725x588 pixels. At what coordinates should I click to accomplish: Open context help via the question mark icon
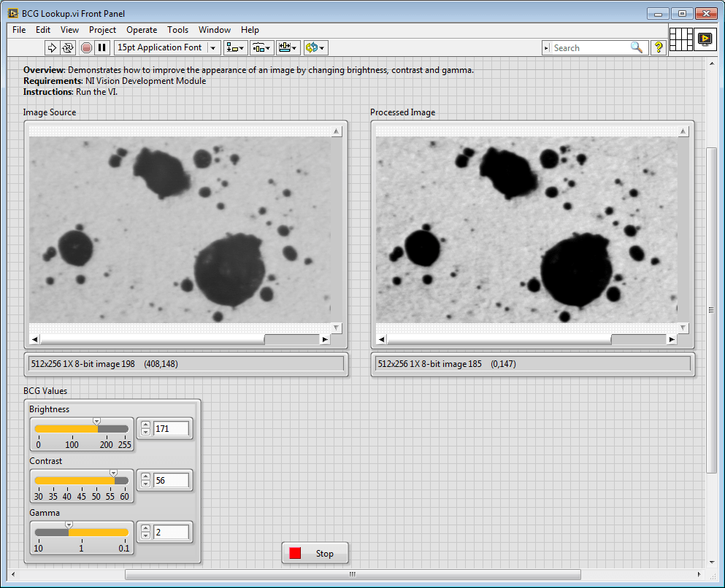tap(658, 47)
